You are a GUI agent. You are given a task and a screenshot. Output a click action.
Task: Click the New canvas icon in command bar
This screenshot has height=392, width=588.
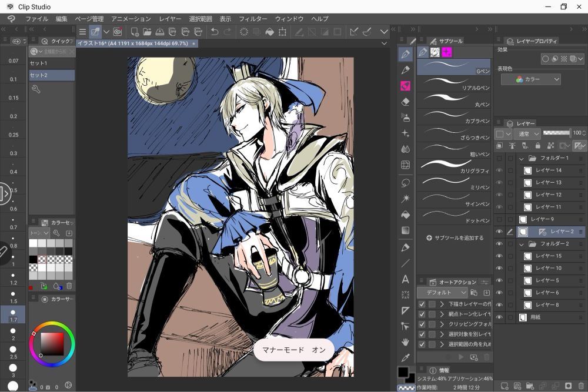point(134,32)
